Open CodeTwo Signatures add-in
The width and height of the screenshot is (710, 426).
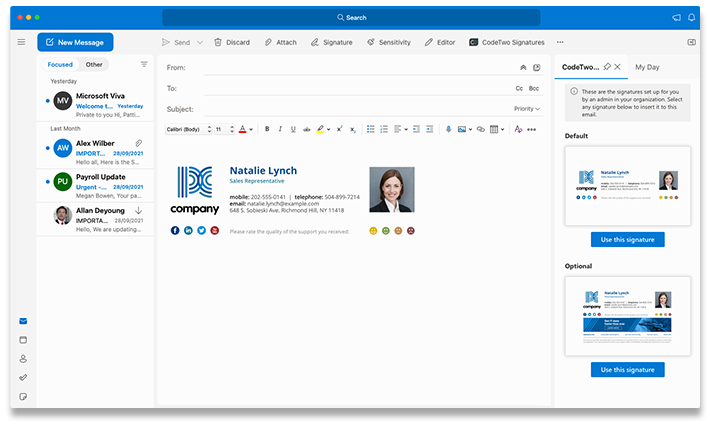(x=507, y=42)
